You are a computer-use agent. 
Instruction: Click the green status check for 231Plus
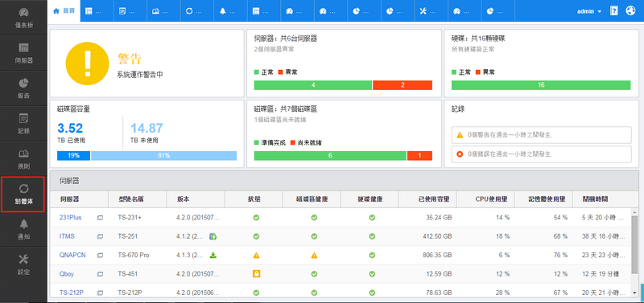point(256,218)
